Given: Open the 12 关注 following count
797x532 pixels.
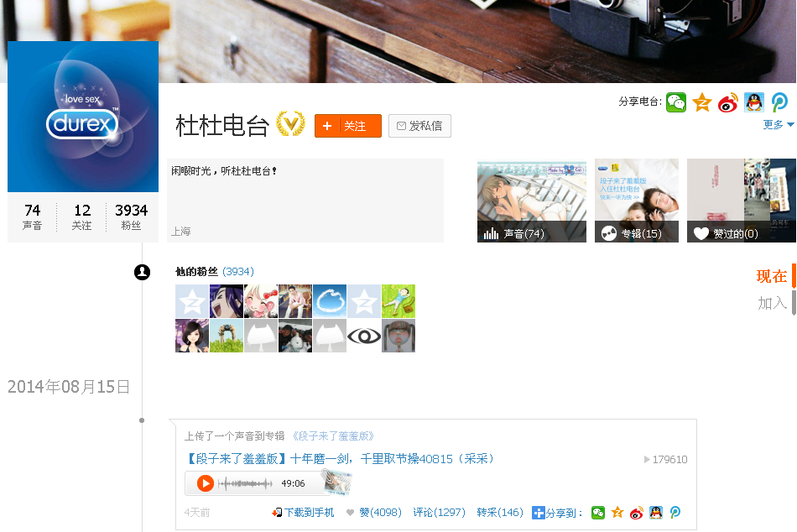Looking at the screenshot, I should pyautogui.click(x=82, y=216).
